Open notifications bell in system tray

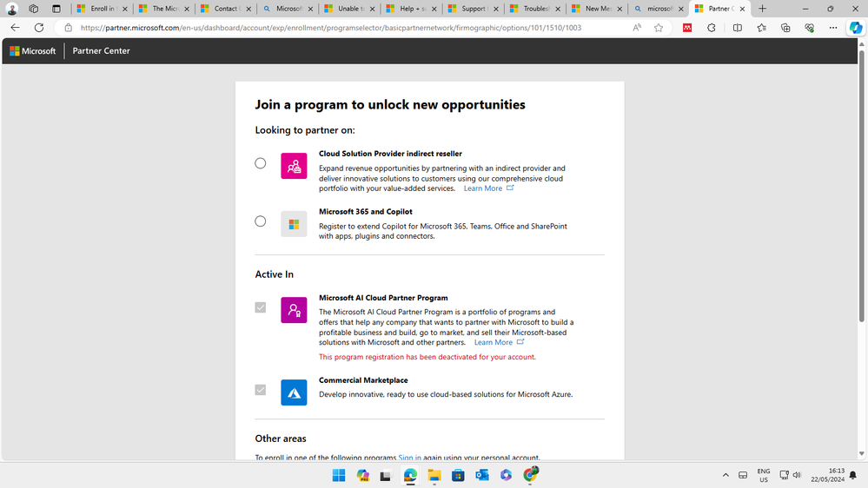(853, 475)
